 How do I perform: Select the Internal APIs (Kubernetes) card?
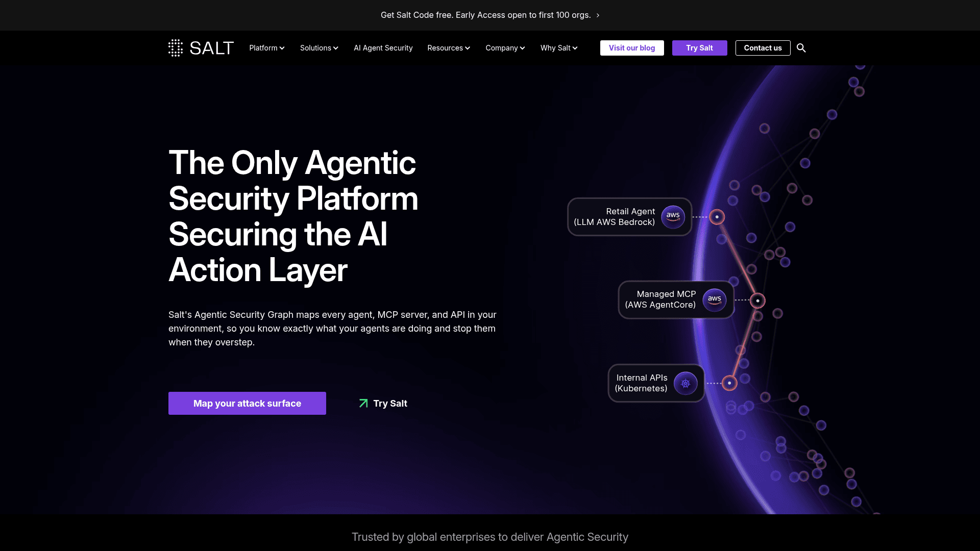tap(656, 383)
